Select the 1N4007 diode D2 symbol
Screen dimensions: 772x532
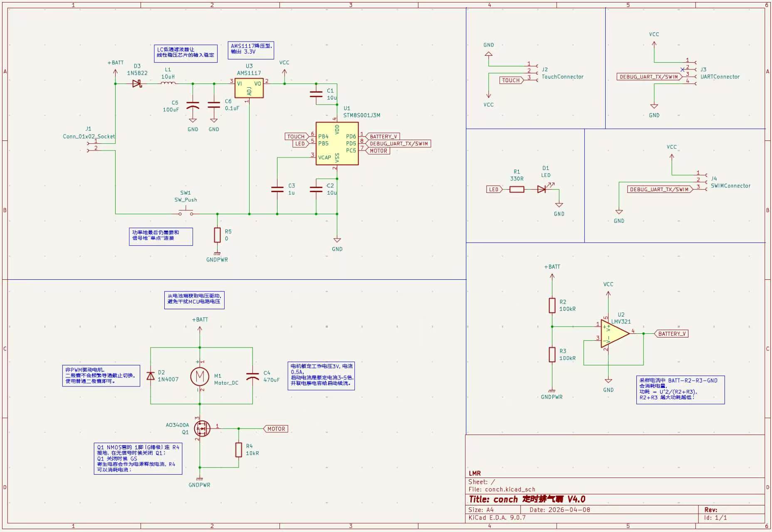point(151,376)
